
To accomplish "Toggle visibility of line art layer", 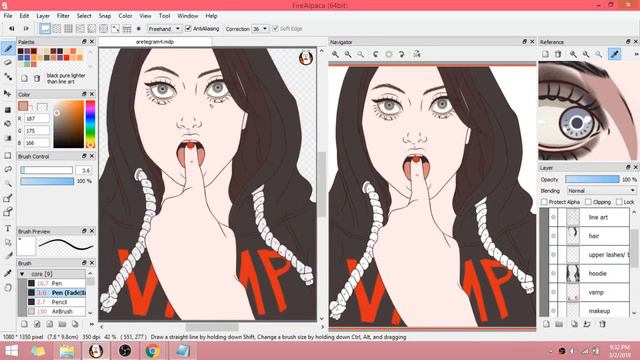I will point(553,217).
